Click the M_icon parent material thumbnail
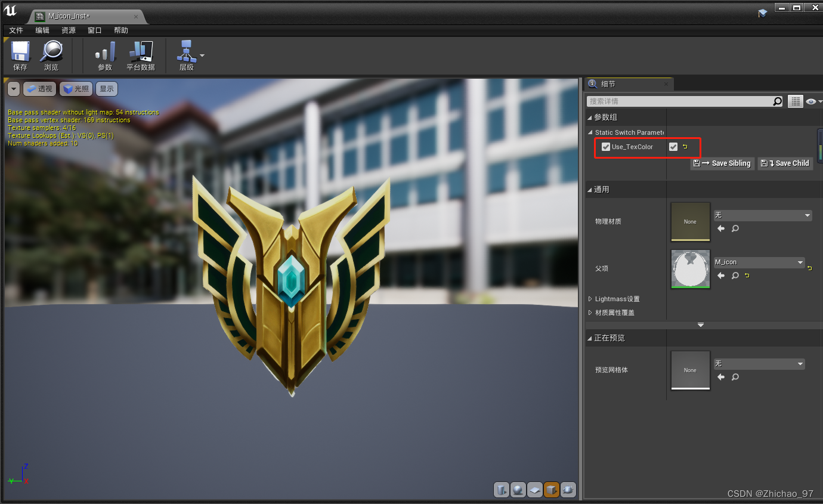Image resolution: width=823 pixels, height=504 pixels. (690, 268)
